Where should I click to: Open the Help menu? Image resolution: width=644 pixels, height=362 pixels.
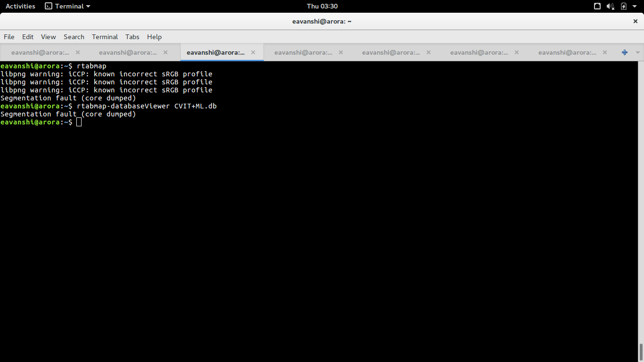pyautogui.click(x=154, y=37)
